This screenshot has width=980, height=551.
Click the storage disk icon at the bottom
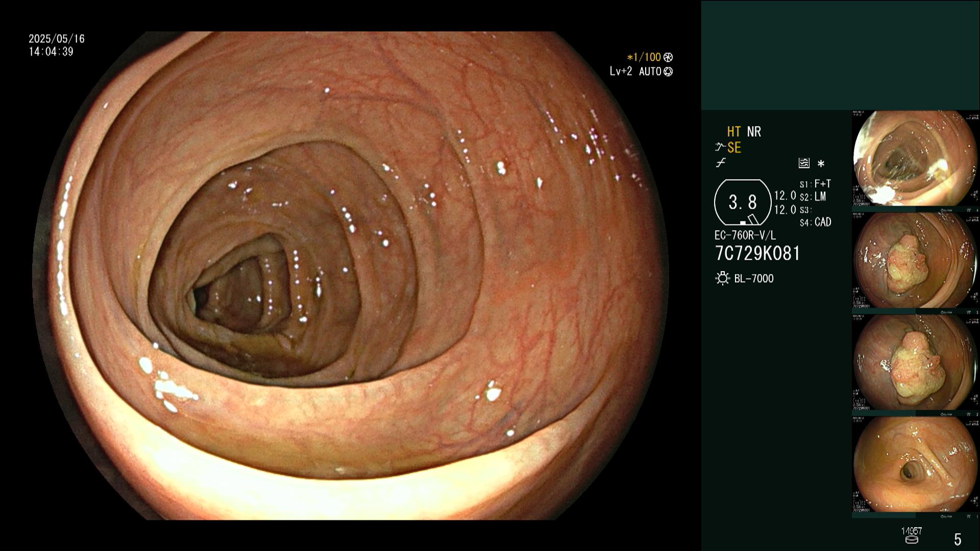point(912,539)
